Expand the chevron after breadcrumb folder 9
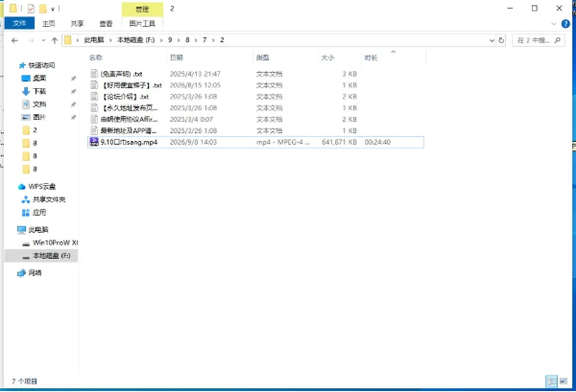Screen dimensions: 576x392 (179, 40)
